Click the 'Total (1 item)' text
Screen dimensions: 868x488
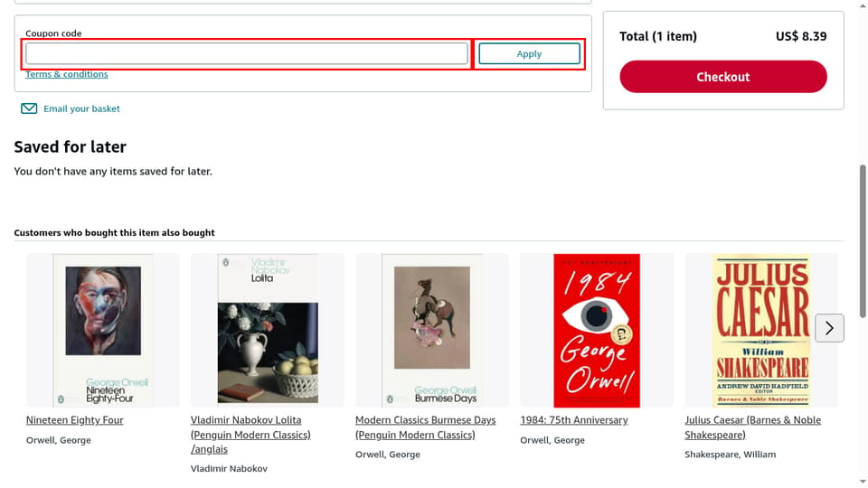pyautogui.click(x=658, y=36)
